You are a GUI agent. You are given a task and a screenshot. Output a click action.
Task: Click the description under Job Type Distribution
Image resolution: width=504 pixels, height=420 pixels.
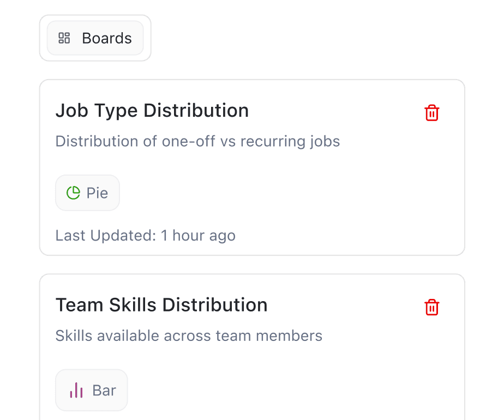pos(197,141)
